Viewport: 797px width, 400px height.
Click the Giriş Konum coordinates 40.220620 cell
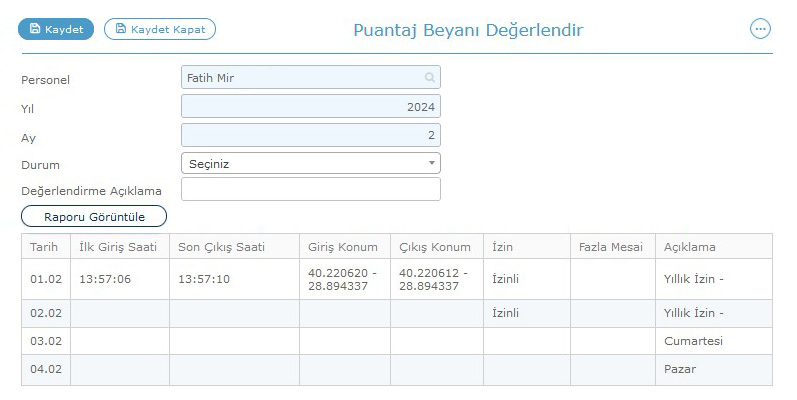345,279
